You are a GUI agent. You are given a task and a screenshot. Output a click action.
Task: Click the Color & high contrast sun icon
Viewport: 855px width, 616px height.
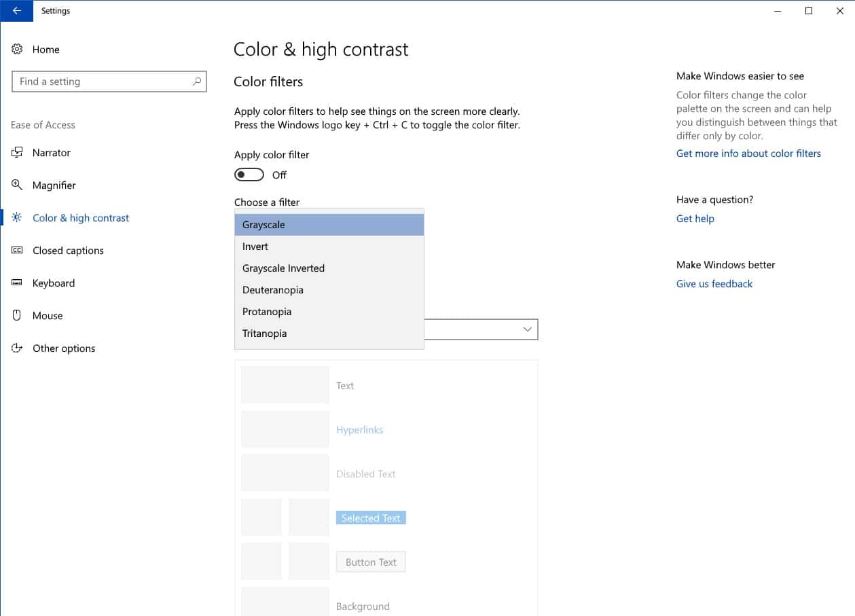(18, 218)
